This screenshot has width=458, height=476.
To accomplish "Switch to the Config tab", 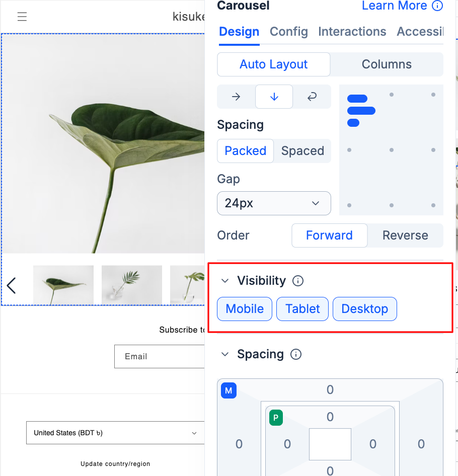I will pyautogui.click(x=289, y=32).
